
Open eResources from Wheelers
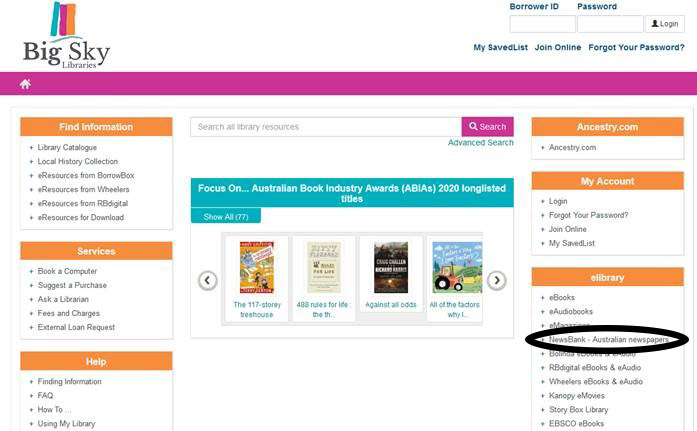coord(84,189)
